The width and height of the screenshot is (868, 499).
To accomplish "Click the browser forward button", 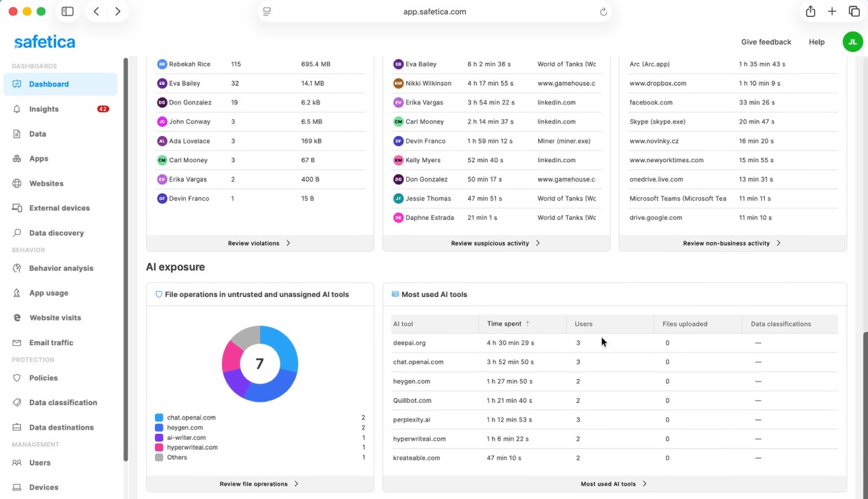I will click(117, 11).
